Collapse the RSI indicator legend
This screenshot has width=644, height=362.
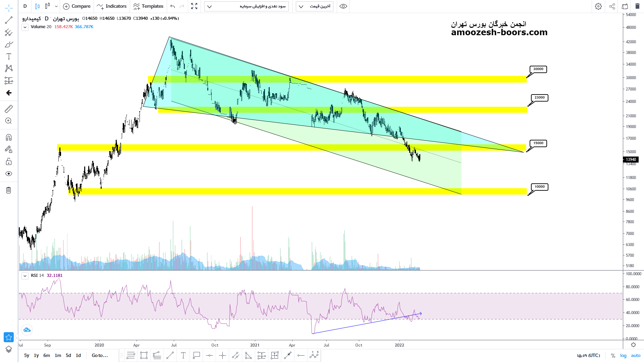pyautogui.click(x=25, y=276)
